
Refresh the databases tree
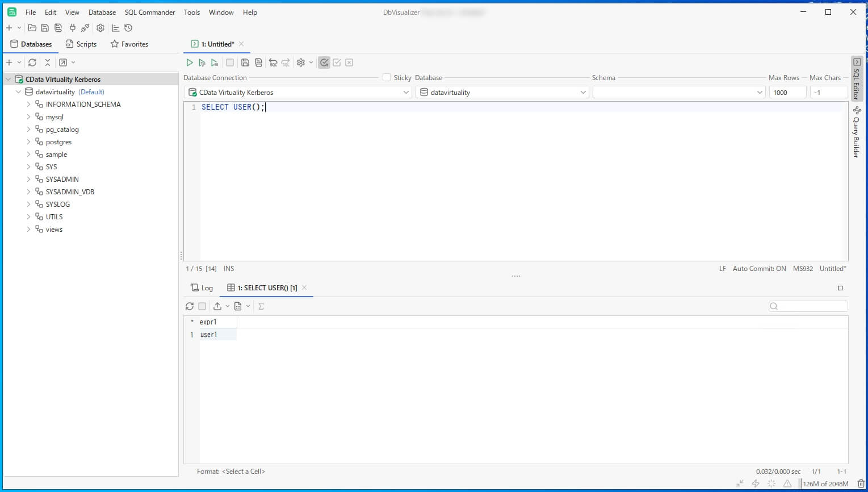pyautogui.click(x=32, y=62)
